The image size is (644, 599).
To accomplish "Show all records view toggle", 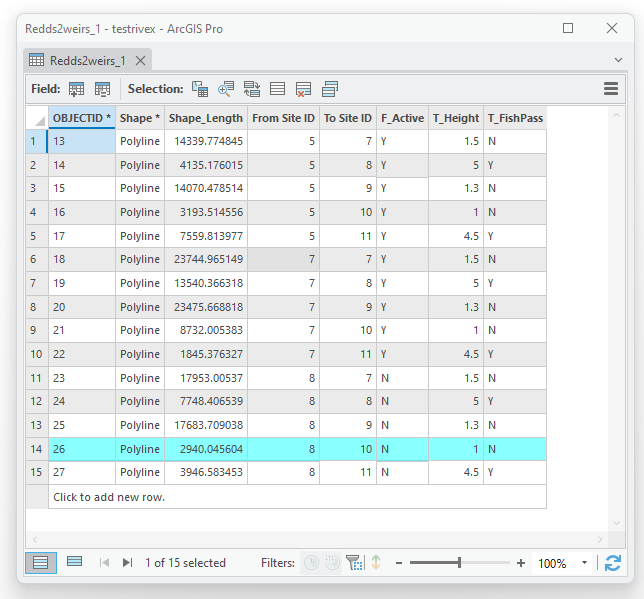I will [41, 562].
